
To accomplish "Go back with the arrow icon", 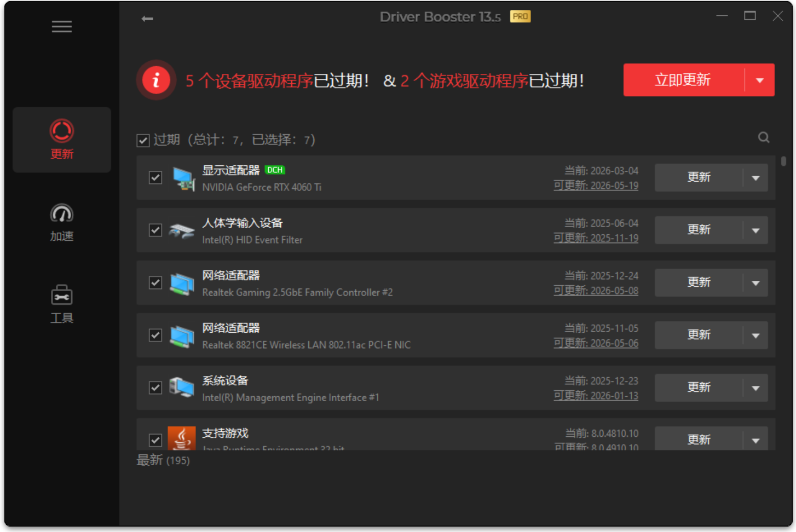I will (147, 19).
